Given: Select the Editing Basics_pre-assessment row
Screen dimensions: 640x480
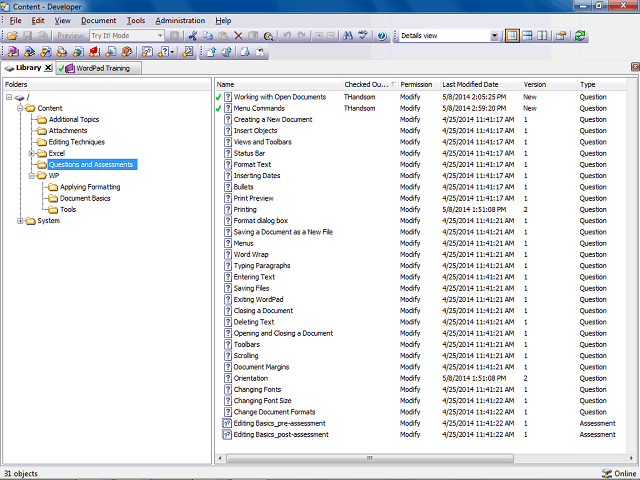Looking at the screenshot, I should (420, 423).
